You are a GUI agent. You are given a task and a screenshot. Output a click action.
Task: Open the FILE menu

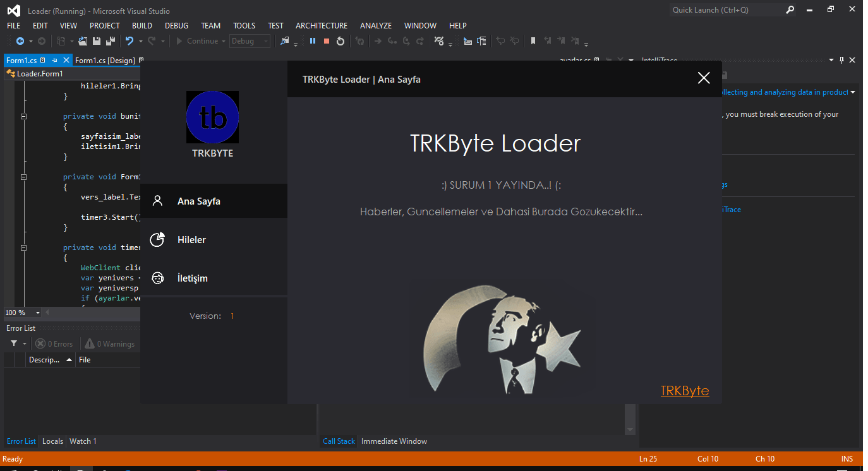pyautogui.click(x=13, y=26)
